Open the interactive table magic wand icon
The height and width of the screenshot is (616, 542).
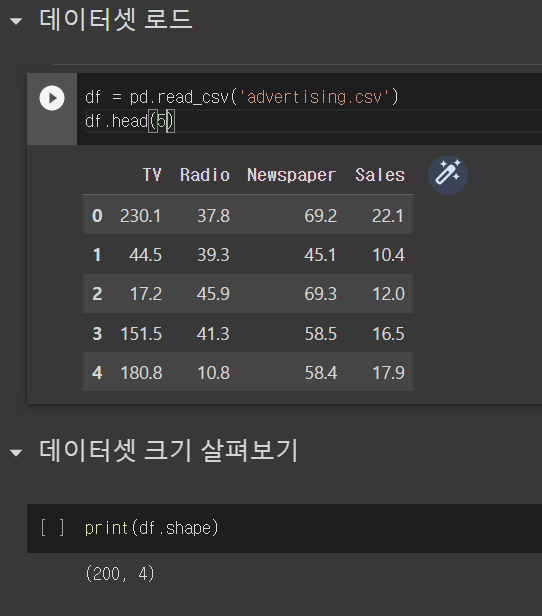click(448, 175)
